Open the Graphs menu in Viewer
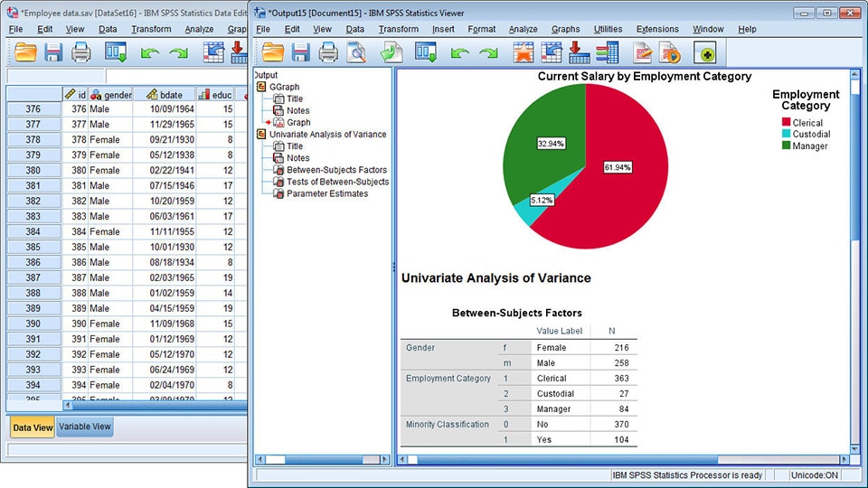This screenshot has width=868, height=488. [565, 29]
